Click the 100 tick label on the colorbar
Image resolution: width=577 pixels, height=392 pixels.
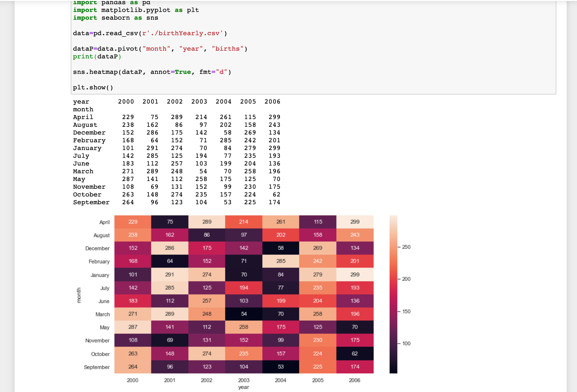point(406,344)
